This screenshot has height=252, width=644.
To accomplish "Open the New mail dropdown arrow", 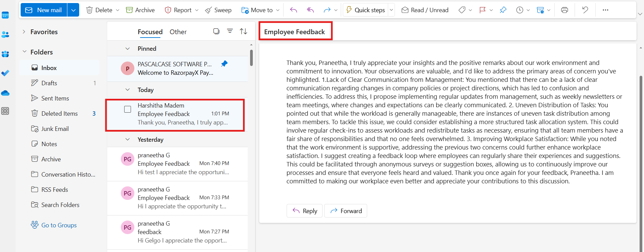I will pyautogui.click(x=73, y=10).
